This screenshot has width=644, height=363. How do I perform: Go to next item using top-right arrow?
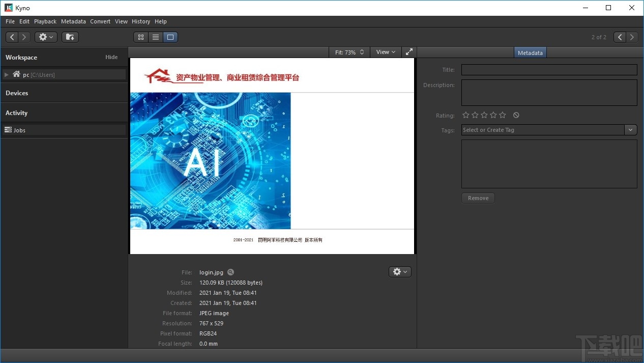click(x=632, y=37)
